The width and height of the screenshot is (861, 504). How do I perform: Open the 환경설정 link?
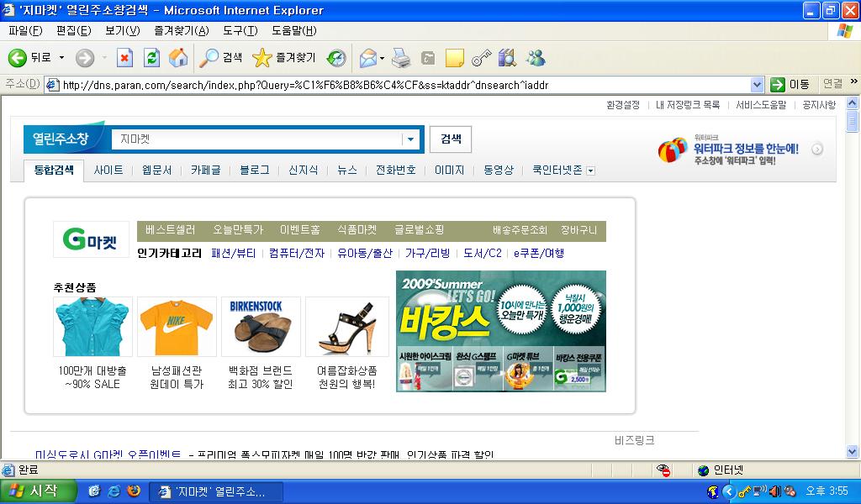(x=623, y=105)
